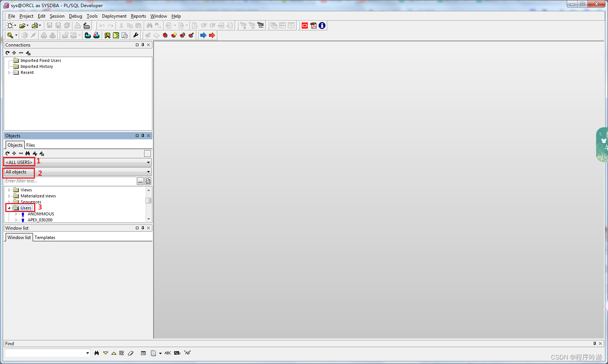608x364 pixels.
Task: Pin the Objects panel
Action: click(143, 136)
